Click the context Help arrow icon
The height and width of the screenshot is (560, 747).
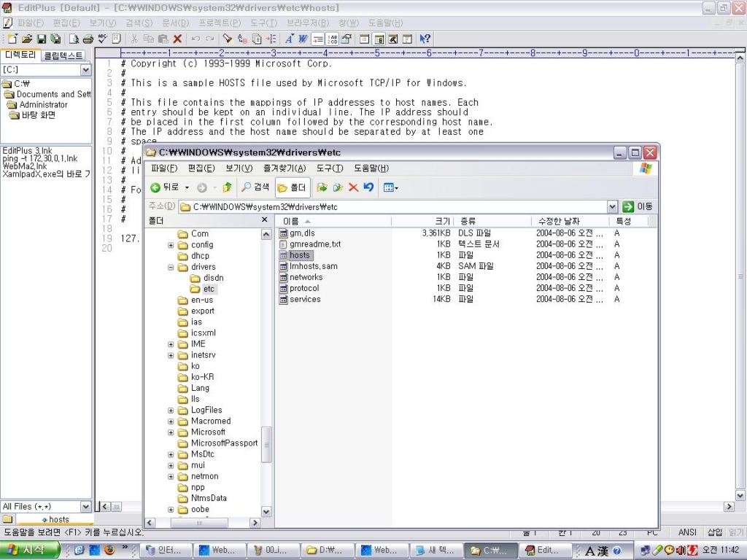click(x=425, y=39)
